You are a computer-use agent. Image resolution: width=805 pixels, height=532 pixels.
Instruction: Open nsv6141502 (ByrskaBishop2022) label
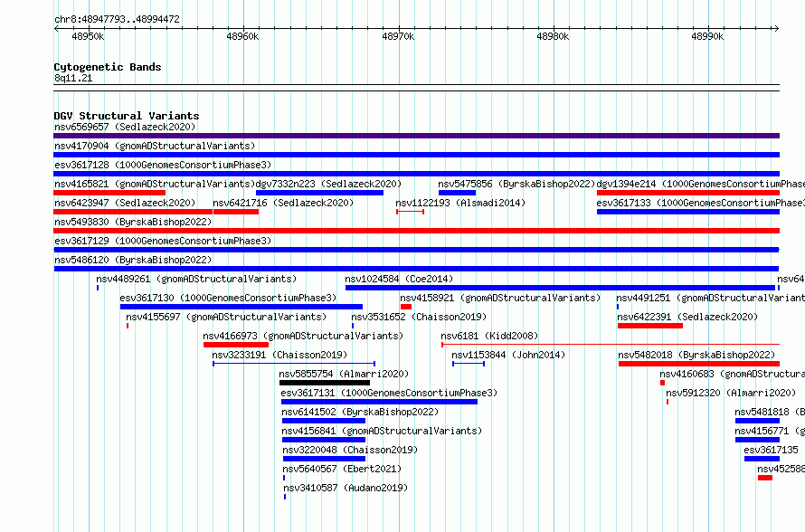pyautogui.click(x=360, y=412)
